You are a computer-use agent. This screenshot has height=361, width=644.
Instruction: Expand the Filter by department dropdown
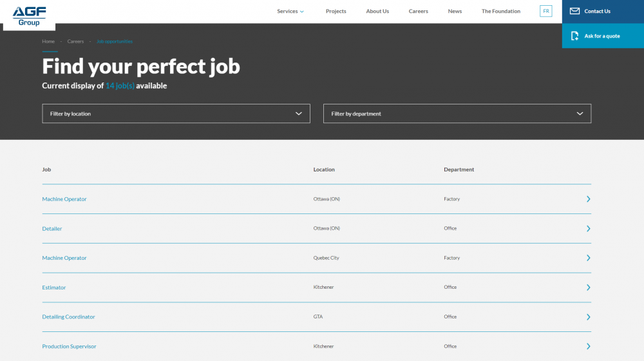(x=457, y=113)
